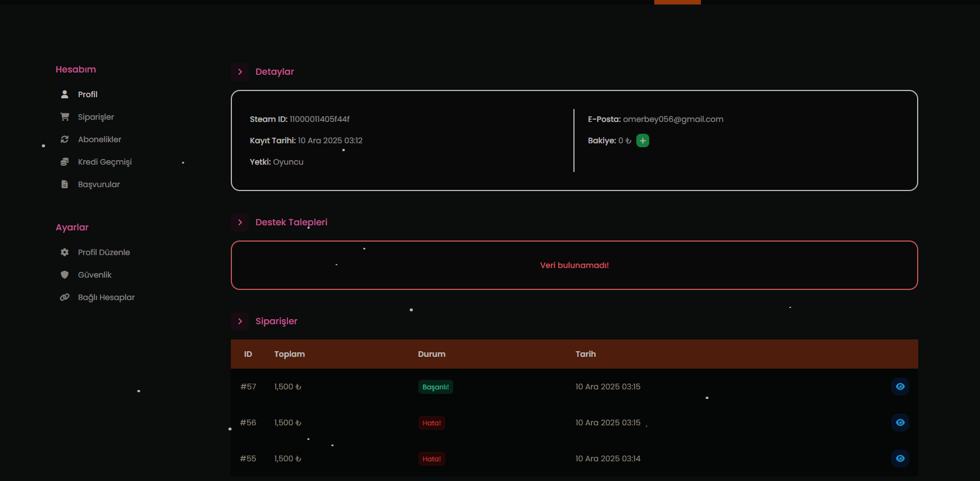
Task: Click the Profil user icon
Action: 65,94
